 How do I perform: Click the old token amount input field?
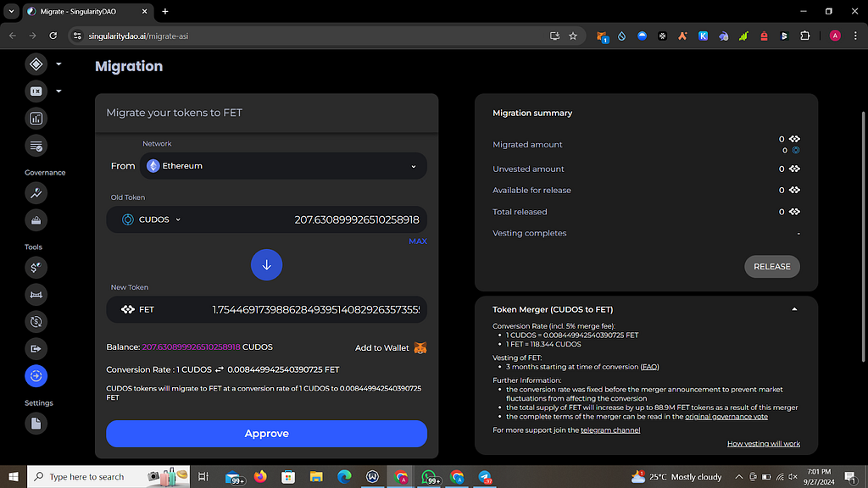(x=357, y=219)
